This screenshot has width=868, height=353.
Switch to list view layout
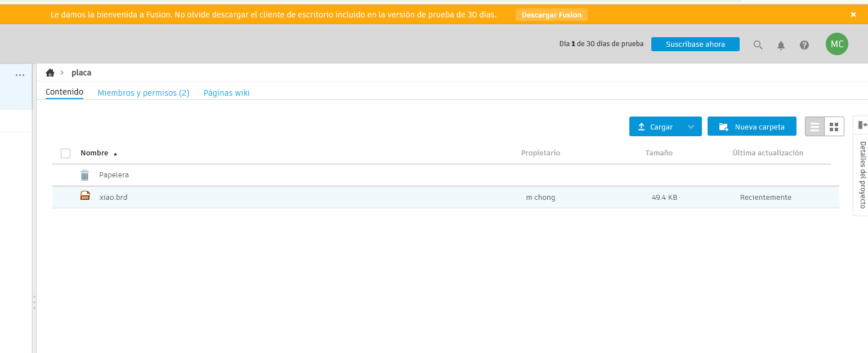click(815, 127)
